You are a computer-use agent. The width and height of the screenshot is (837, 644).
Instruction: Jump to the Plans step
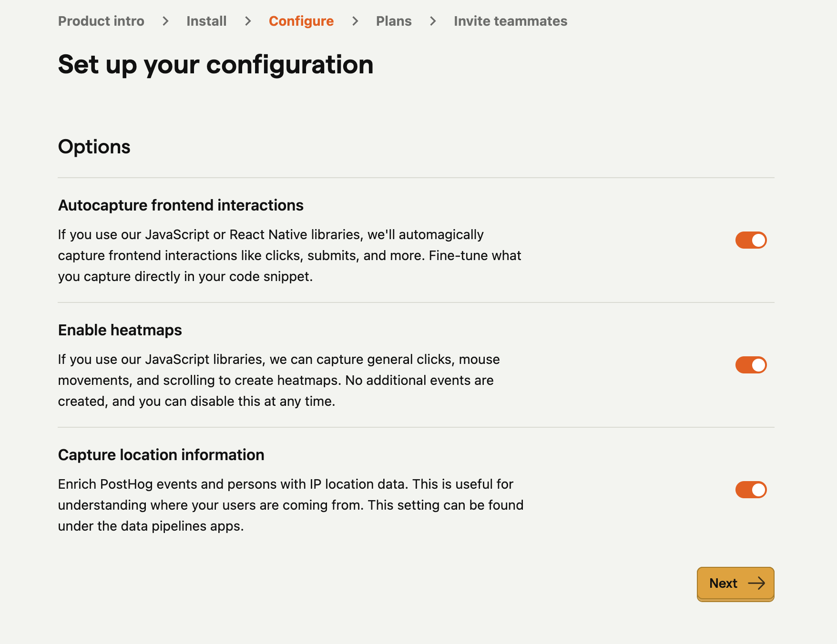point(394,21)
